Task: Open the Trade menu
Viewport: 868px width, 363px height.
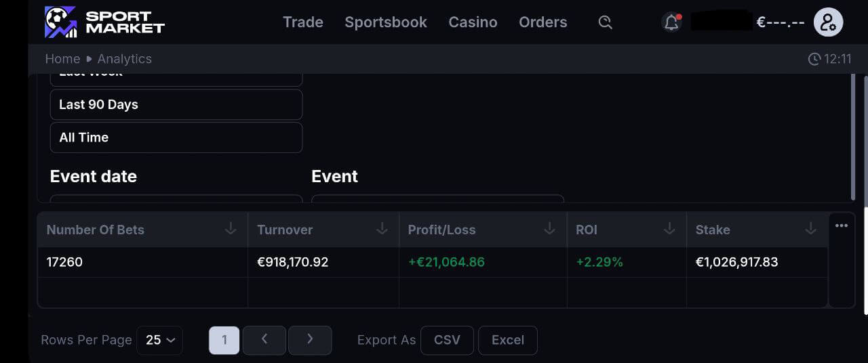Action: tap(302, 22)
